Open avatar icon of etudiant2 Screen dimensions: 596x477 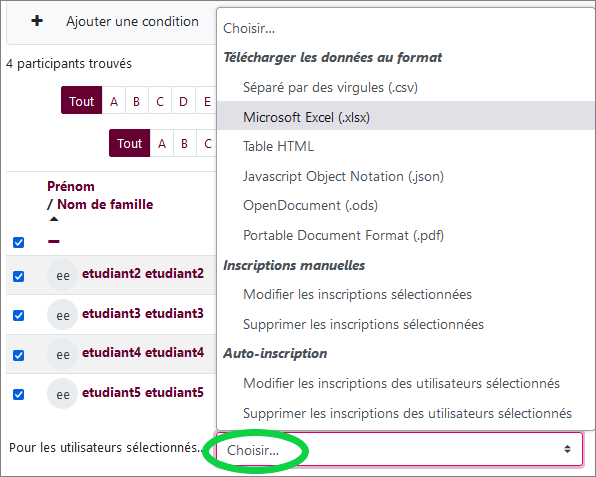click(63, 275)
